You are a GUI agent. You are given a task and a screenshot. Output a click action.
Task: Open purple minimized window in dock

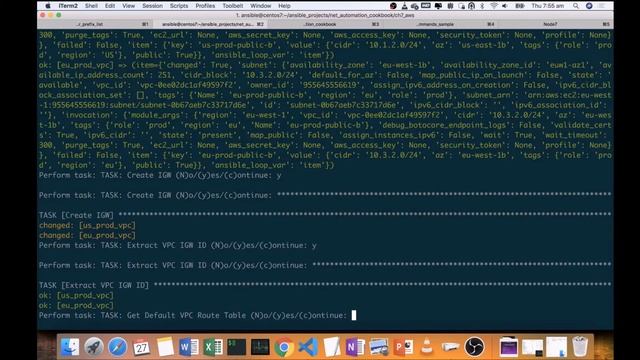tap(509, 347)
